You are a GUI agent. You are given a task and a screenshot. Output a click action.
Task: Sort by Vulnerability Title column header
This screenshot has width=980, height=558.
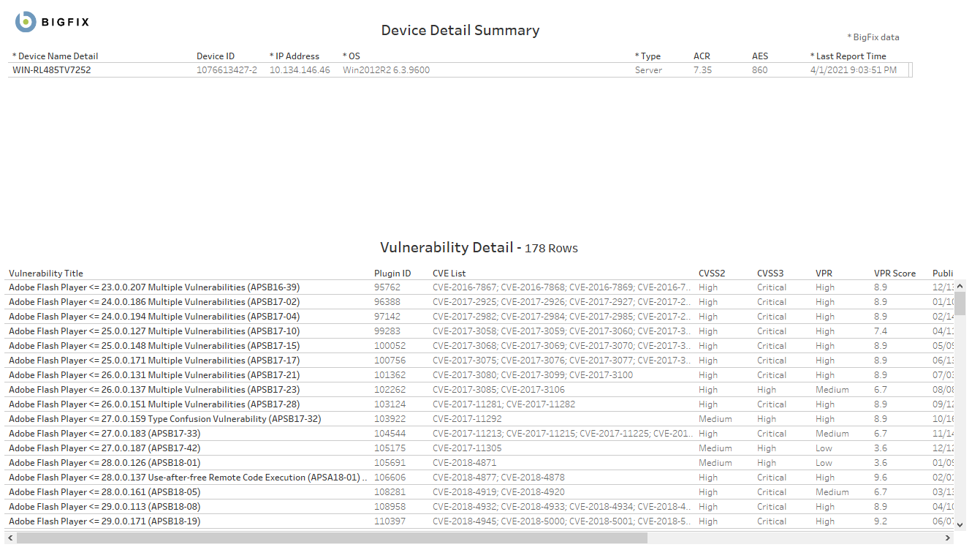(46, 274)
